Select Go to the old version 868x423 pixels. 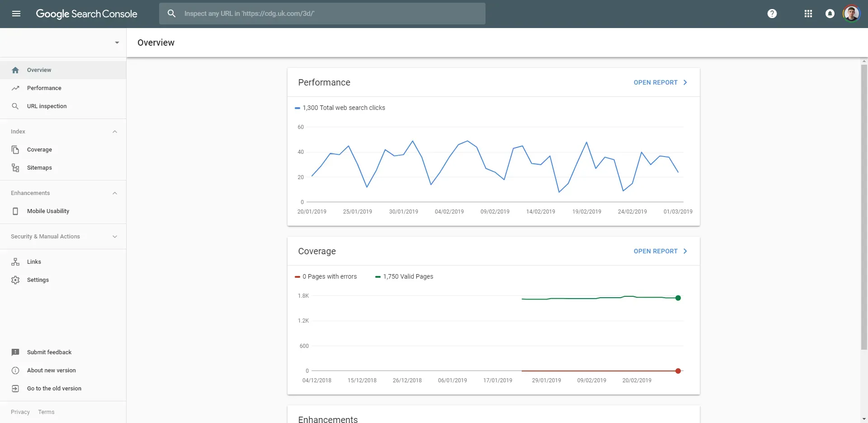click(x=63, y=389)
